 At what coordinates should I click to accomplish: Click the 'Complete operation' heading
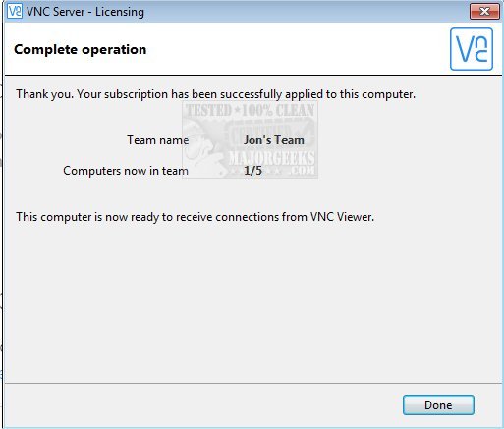click(81, 49)
